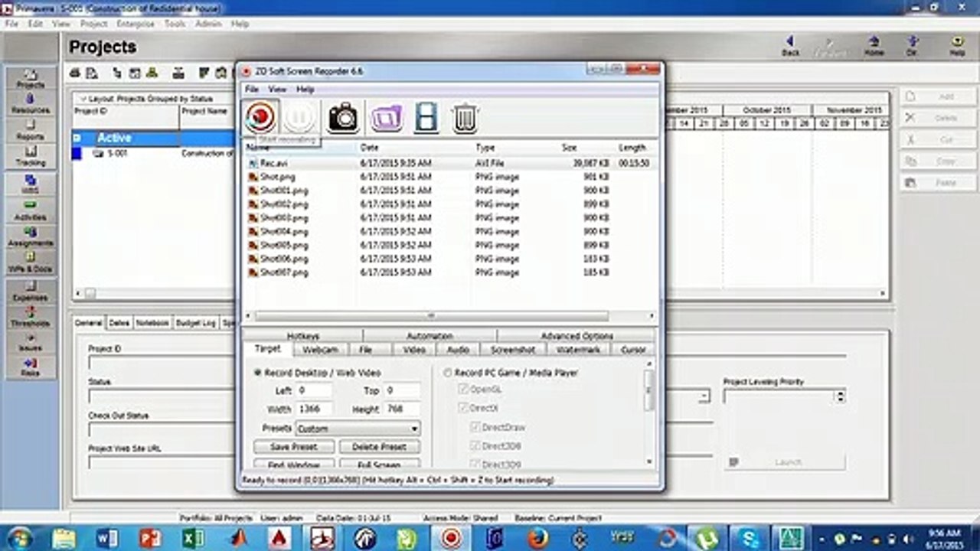Open Assignments in the Primavera sidebar
The height and width of the screenshot is (551, 980).
(x=31, y=237)
